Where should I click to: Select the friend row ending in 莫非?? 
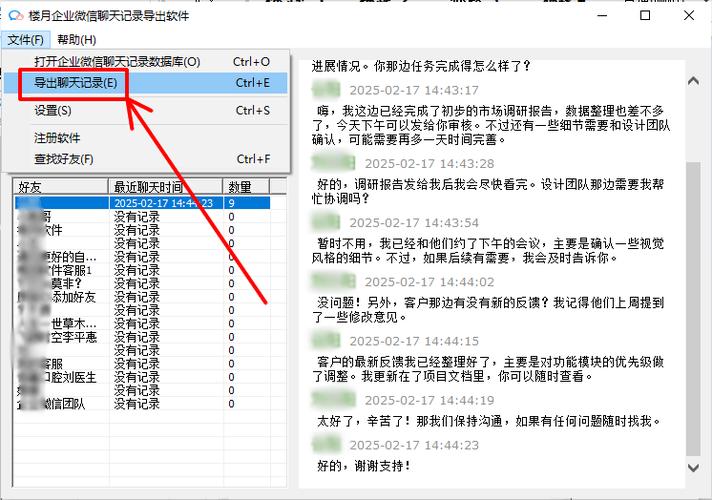[143, 283]
